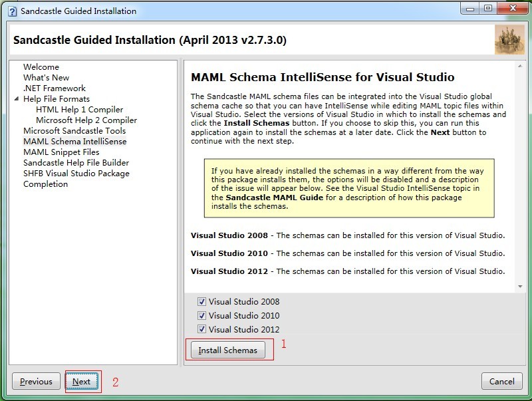
Task: Click the help icon in the title bar
Action: point(13,11)
